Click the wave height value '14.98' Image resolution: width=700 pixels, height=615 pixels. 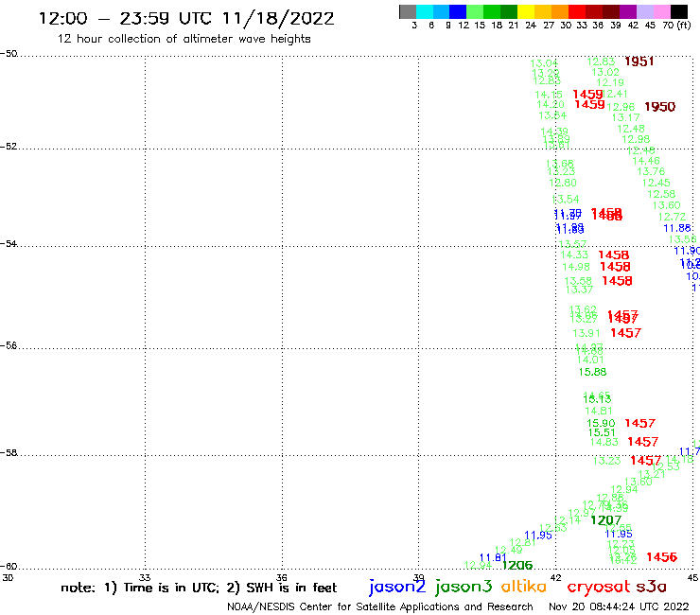click(576, 267)
